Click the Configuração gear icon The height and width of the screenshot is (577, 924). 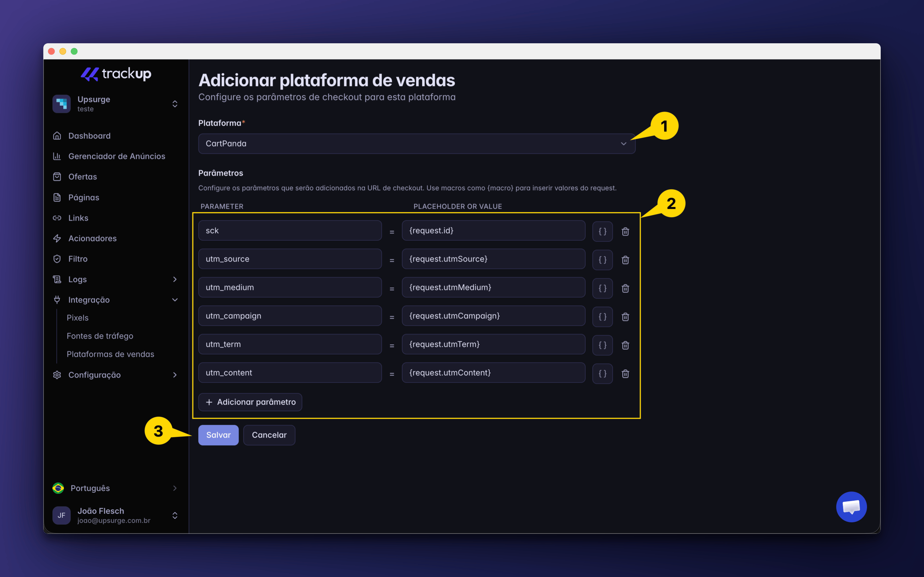click(57, 375)
